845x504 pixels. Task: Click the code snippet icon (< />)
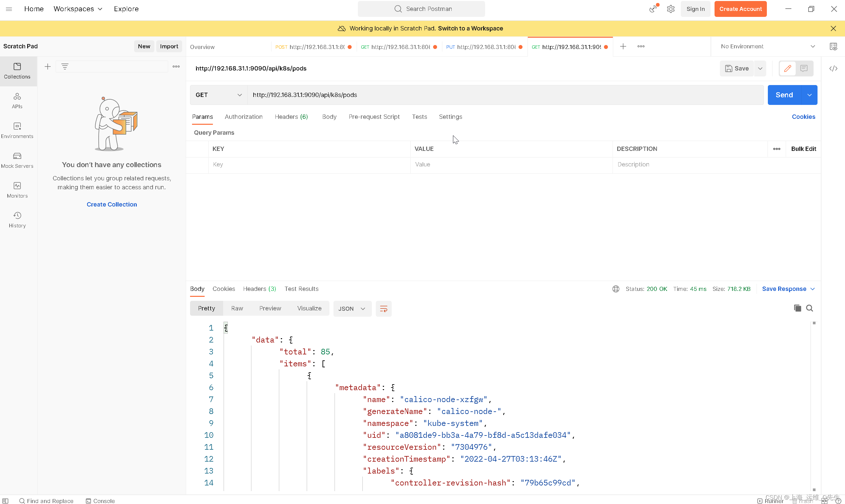pos(834,69)
